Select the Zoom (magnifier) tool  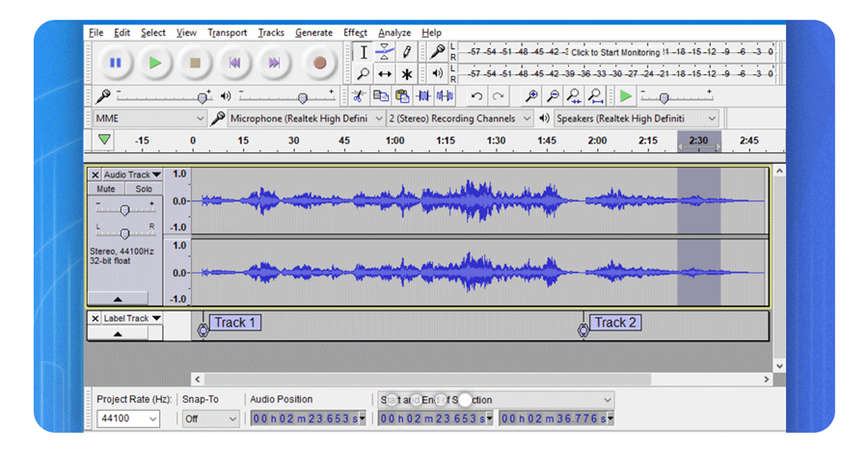click(364, 73)
